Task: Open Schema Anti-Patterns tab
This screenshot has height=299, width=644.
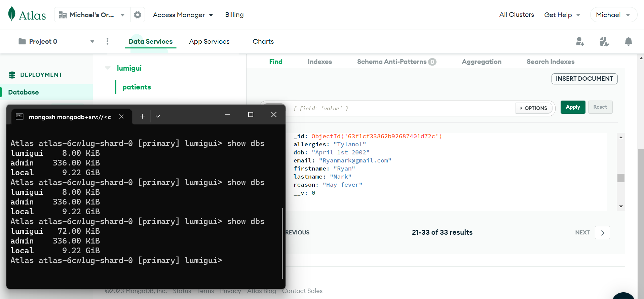Action: click(x=396, y=62)
